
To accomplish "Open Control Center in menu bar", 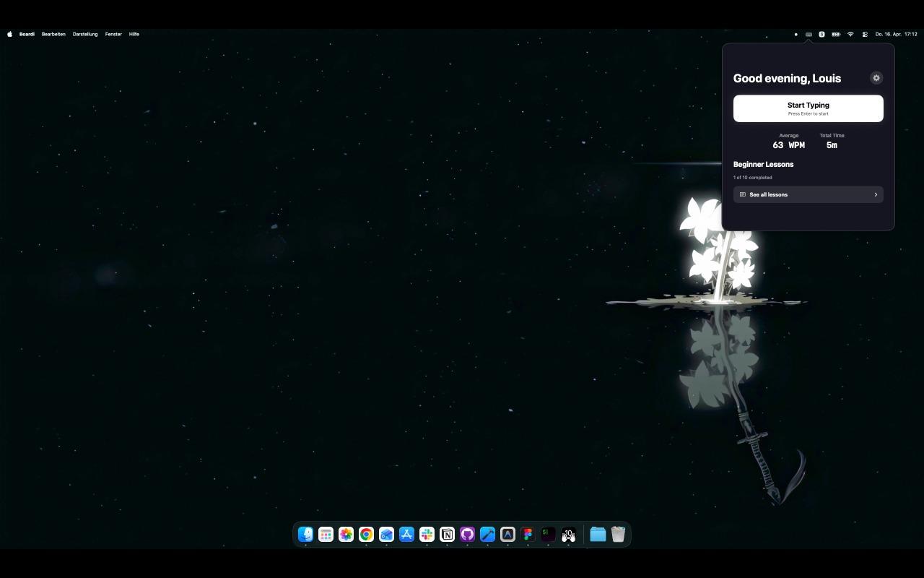I will 865,34.
